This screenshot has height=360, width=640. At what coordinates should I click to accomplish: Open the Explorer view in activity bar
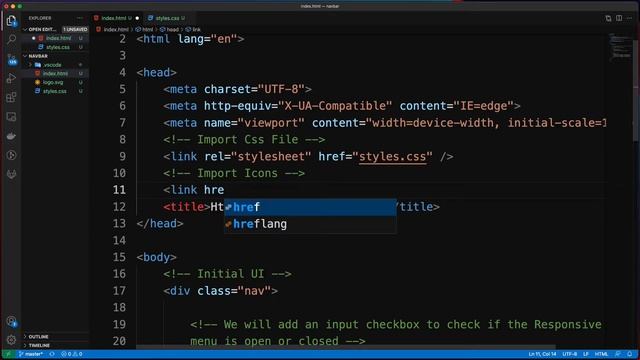11,21
